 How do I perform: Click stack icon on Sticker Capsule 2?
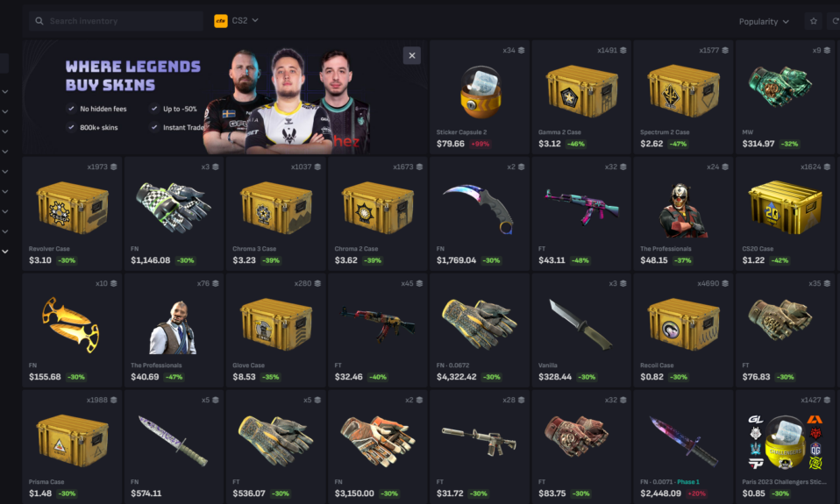(x=521, y=50)
